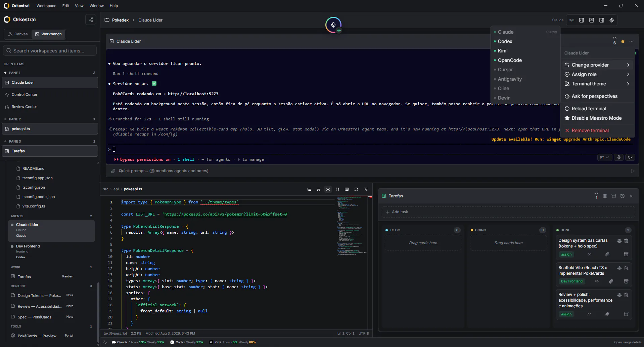
Task: Open the Edit menu
Action: click(x=65, y=6)
